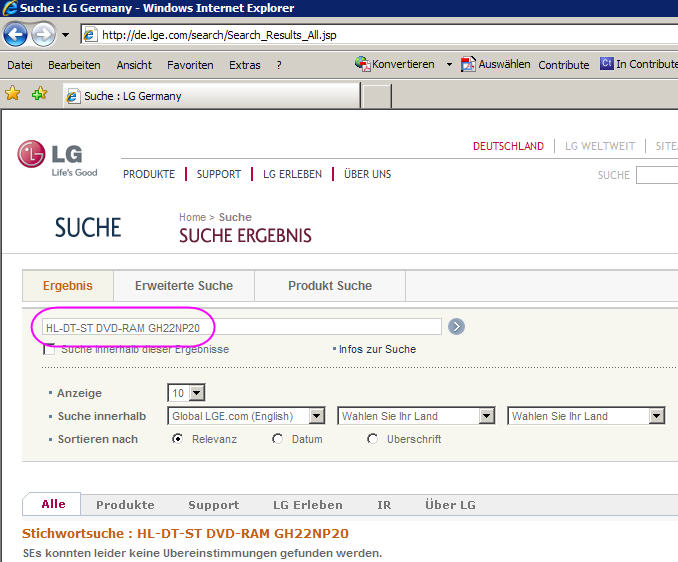The image size is (678, 562).
Task: Click the header SUCHE input box
Action: coord(657,175)
